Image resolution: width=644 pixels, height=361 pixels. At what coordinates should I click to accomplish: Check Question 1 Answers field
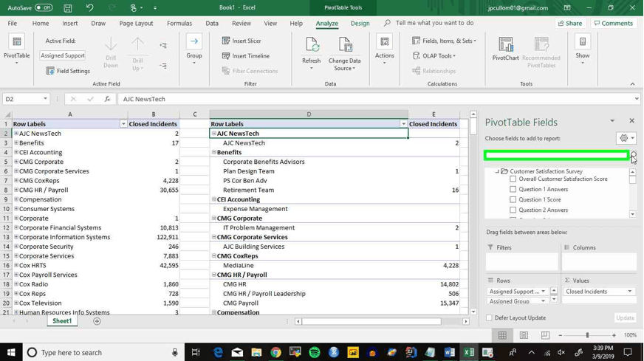[x=513, y=189]
